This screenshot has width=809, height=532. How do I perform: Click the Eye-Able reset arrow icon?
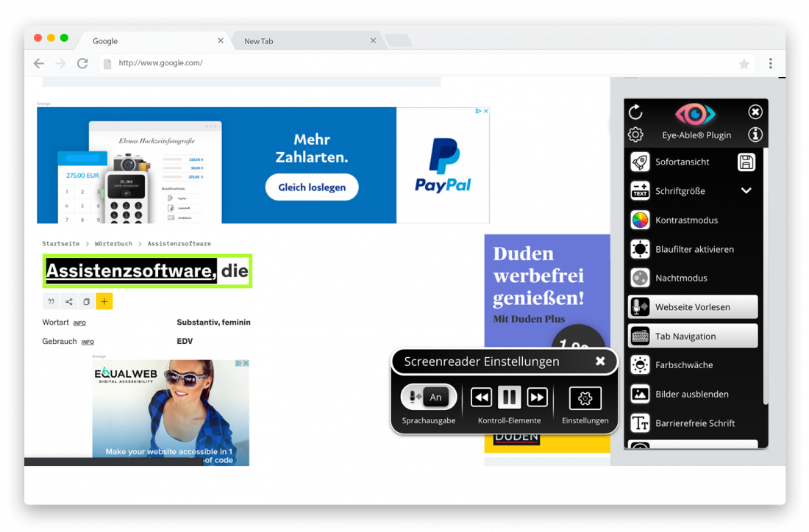(x=635, y=112)
